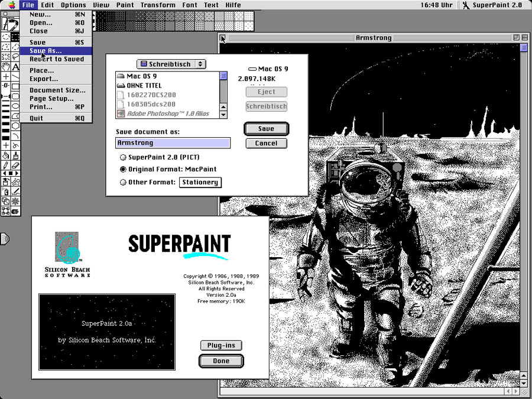Open the SuperPaint 2.0 application menu

[x=492, y=5]
